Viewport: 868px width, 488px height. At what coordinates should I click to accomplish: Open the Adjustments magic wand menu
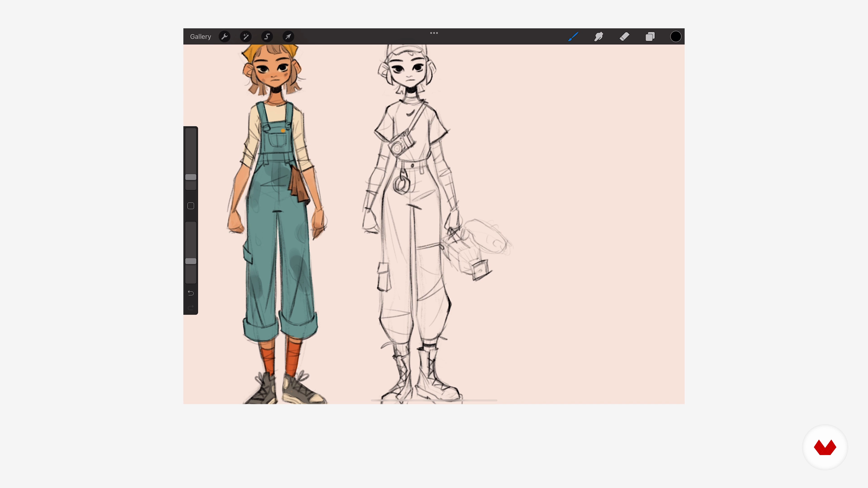(246, 36)
